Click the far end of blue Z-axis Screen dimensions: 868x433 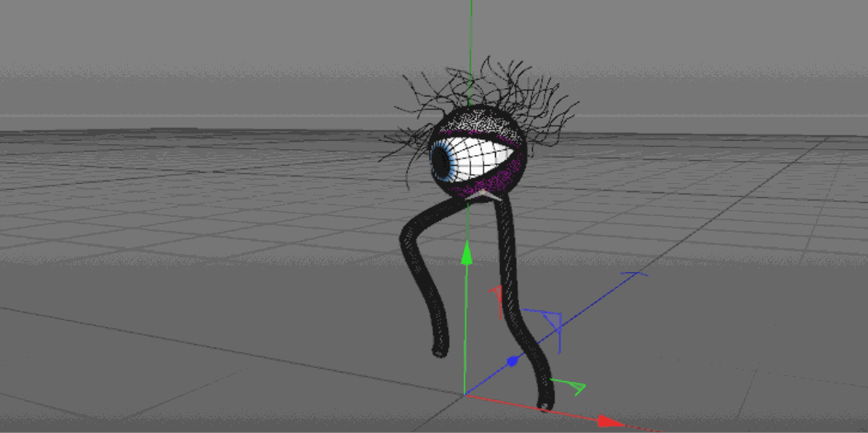click(x=639, y=274)
